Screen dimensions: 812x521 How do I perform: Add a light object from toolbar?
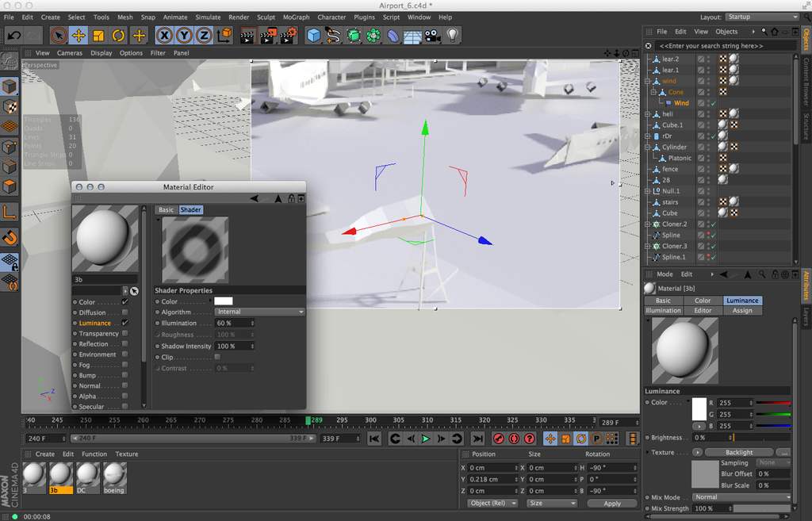pos(453,36)
